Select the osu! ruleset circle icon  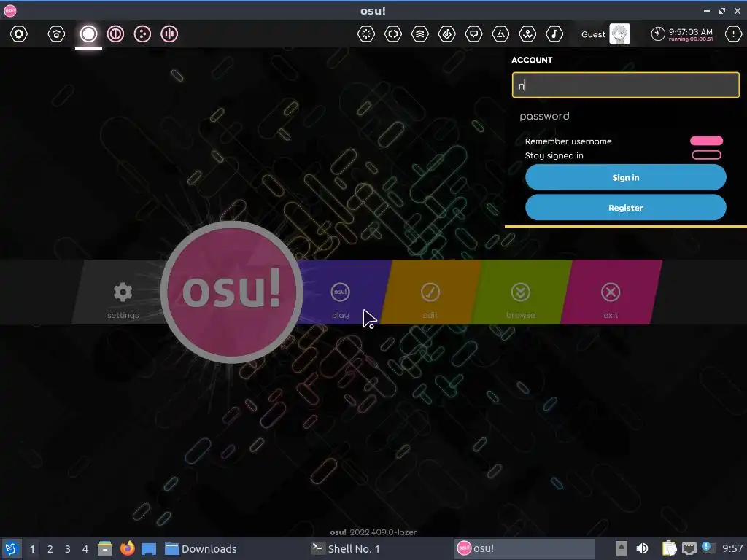click(88, 34)
